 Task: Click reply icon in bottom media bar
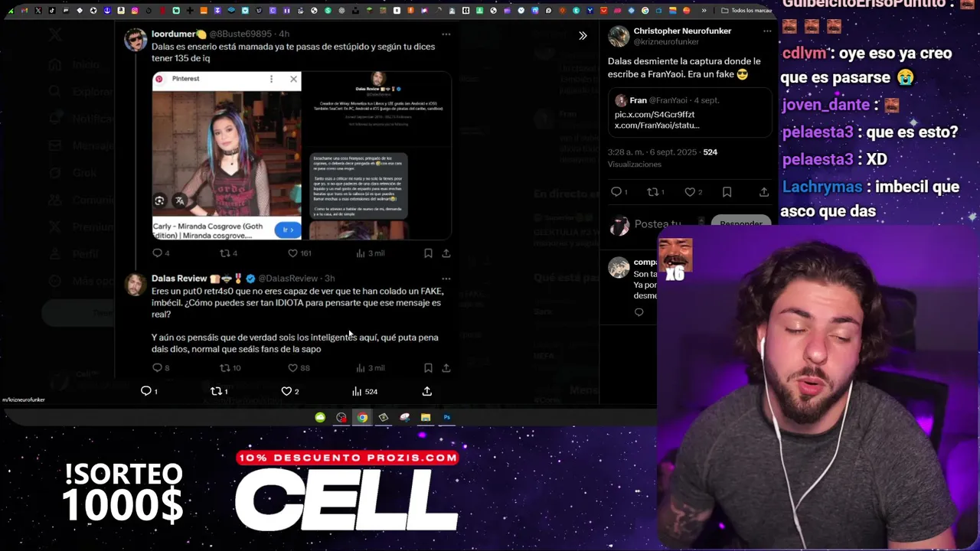(146, 391)
